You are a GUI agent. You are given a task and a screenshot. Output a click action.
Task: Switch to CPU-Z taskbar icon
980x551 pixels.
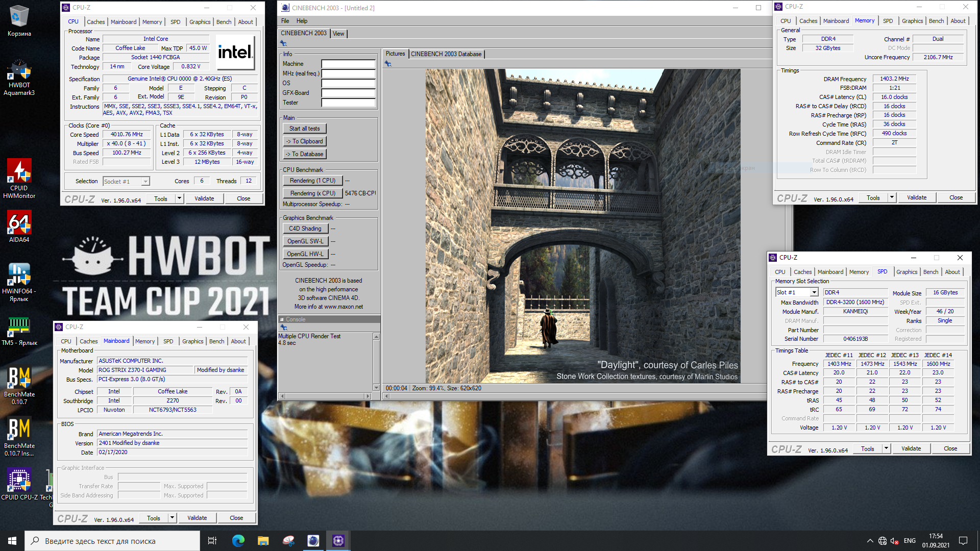(338, 541)
